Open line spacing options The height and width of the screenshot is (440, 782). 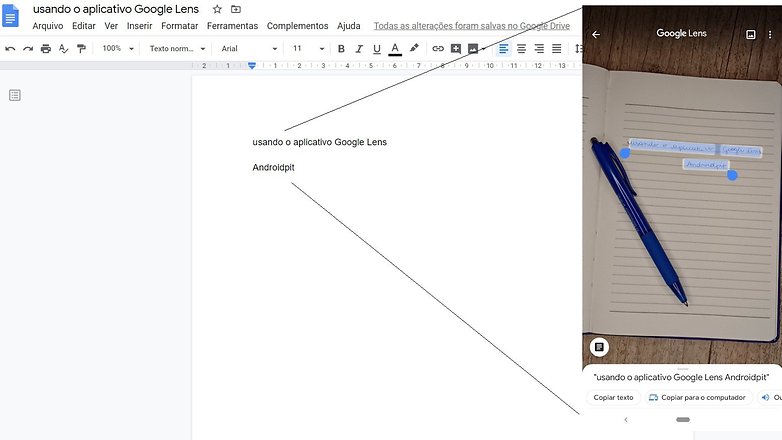click(578, 48)
